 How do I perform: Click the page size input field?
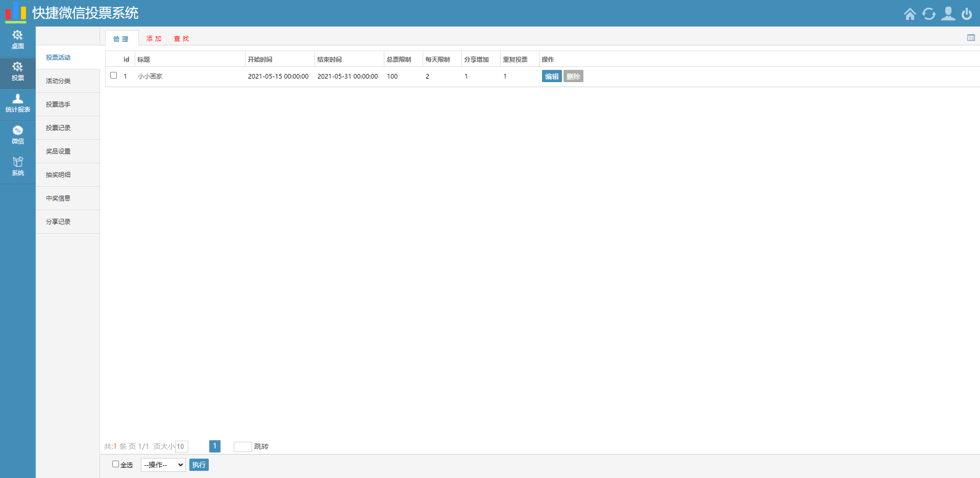pos(182,446)
